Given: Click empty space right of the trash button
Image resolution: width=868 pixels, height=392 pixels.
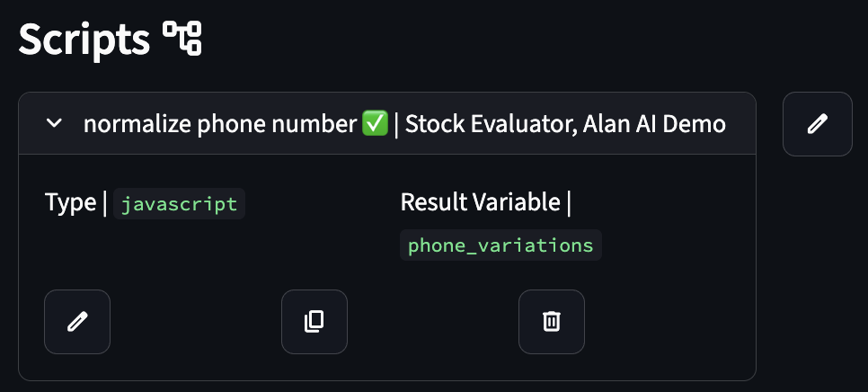Looking at the screenshot, I should pos(665,321).
